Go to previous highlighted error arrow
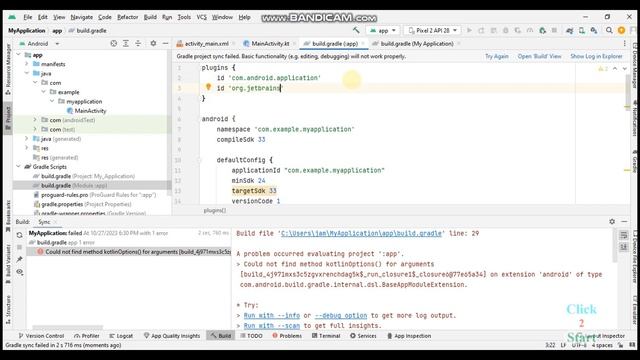640x360 pixels. pos(615,69)
